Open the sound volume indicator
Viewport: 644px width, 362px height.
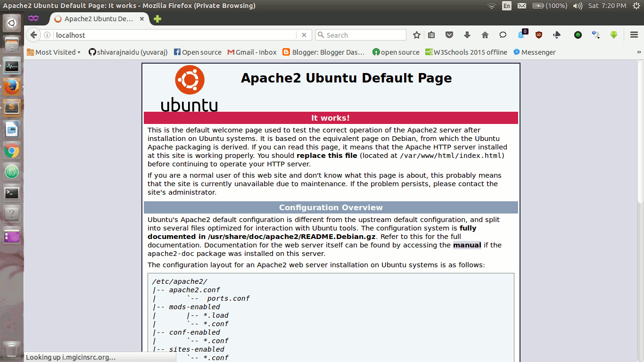pyautogui.click(x=577, y=6)
